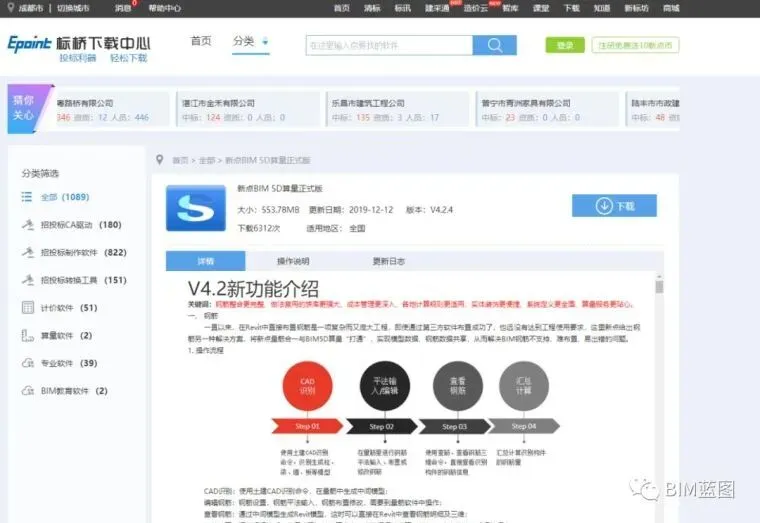Click 全部 in the breadcrumb

point(206,160)
